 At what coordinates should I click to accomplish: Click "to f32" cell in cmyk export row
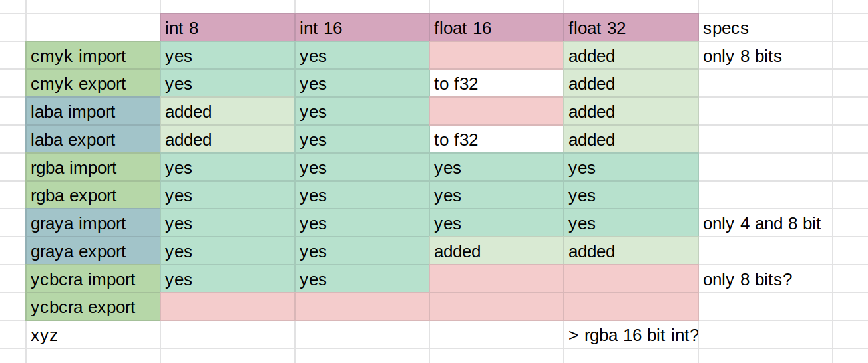click(x=496, y=84)
